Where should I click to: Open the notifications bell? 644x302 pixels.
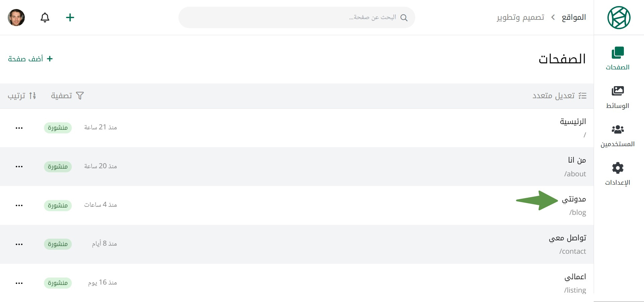click(45, 17)
